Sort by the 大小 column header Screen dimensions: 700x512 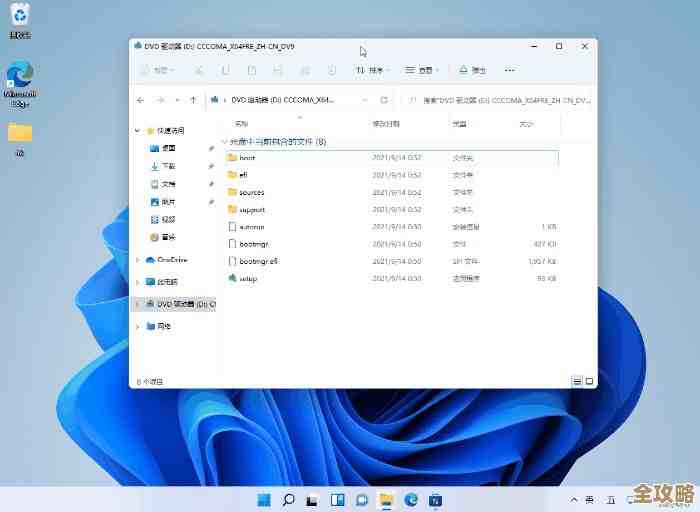pyautogui.click(x=526, y=124)
